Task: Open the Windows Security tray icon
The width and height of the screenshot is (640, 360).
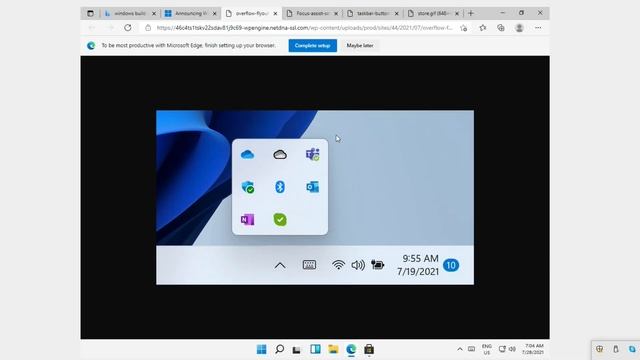Action: 600,349
